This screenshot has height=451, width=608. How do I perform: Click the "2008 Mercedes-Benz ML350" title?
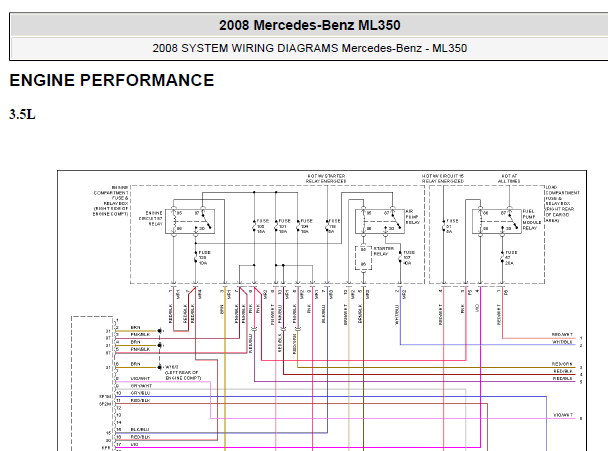[x=309, y=25]
